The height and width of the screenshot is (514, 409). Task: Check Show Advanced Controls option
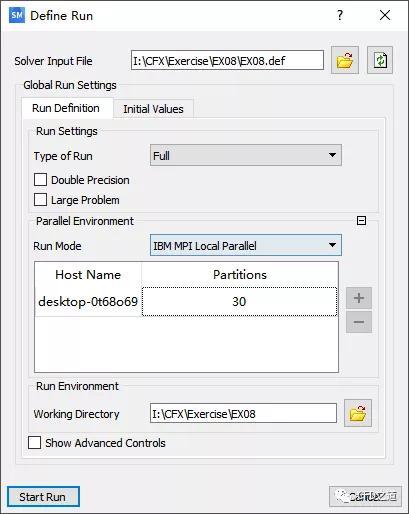coord(34,443)
